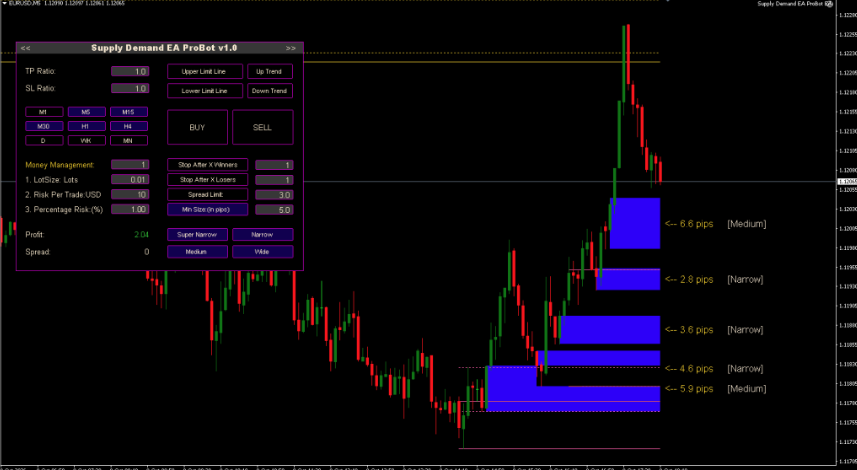Screen dimensions: 857x470
Task: Select the M15 timeframe button
Action: click(129, 112)
